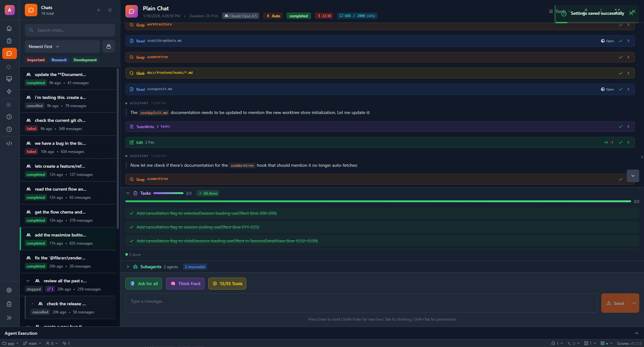Open the Newest First sort dropdown
The width and height of the screenshot is (644, 347).
pos(43,46)
